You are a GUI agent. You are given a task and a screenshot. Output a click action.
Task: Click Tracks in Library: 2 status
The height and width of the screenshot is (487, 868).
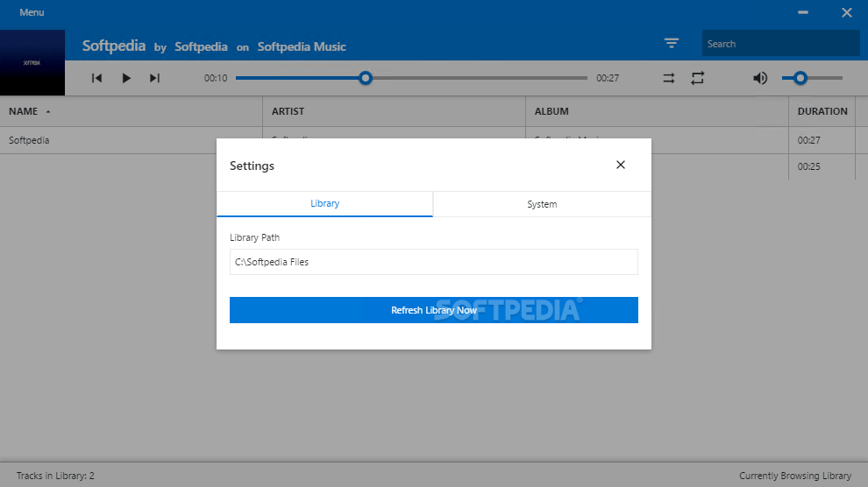[x=55, y=476]
